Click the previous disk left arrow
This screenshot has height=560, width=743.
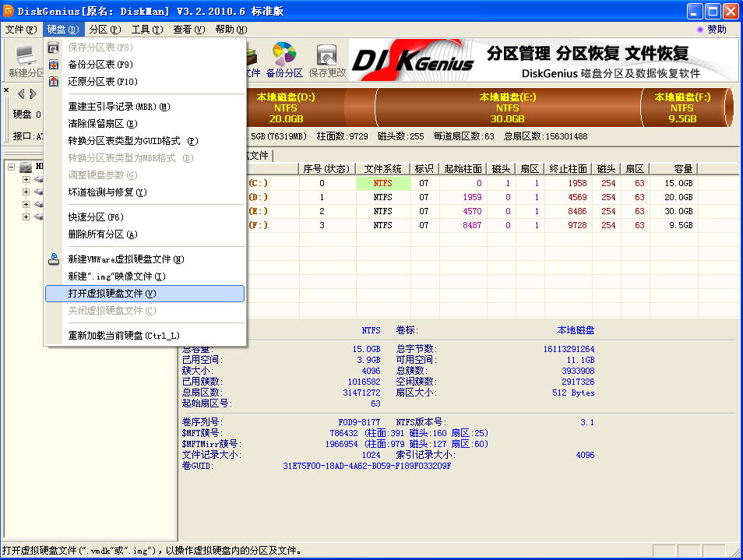[21, 93]
